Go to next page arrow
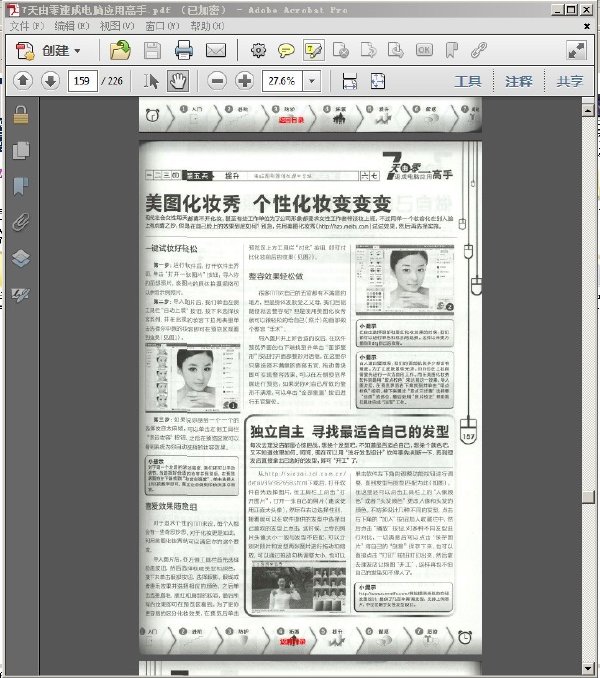 [x=51, y=81]
